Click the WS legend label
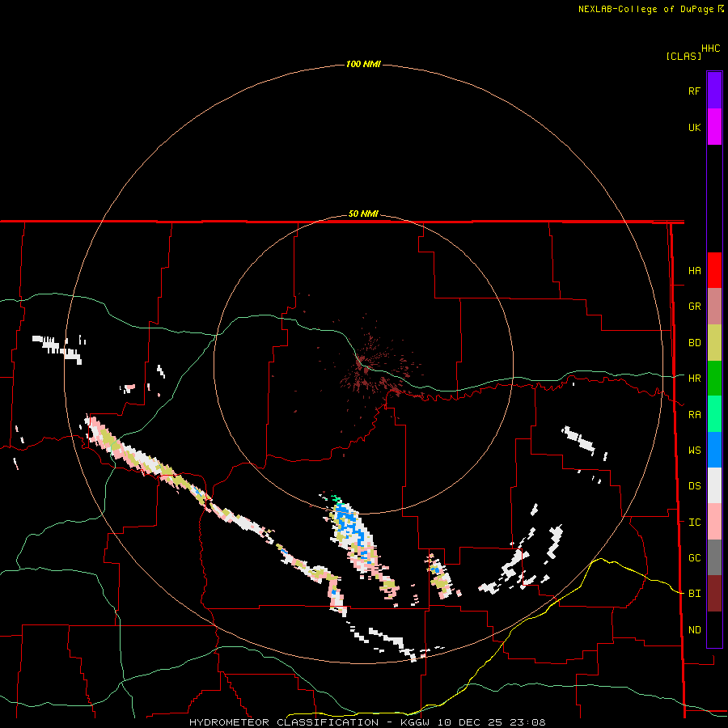Viewport: 728px width, 728px height. 694,450
